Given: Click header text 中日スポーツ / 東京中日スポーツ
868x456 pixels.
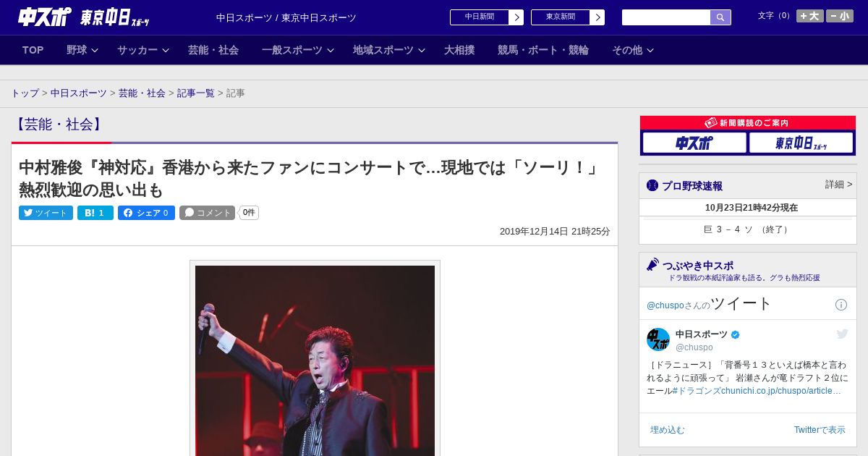Looking at the screenshot, I should tap(286, 18).
